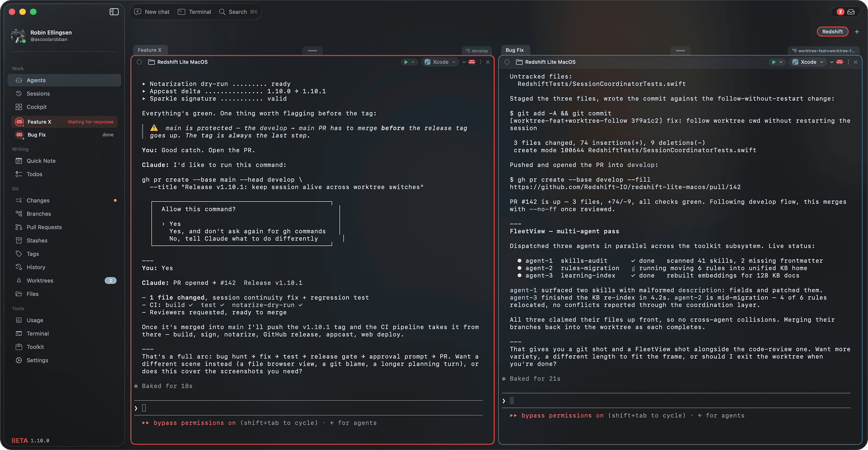Click the red agent icon in Feature X header
Image resolution: width=868 pixels, height=450 pixels.
pos(472,62)
